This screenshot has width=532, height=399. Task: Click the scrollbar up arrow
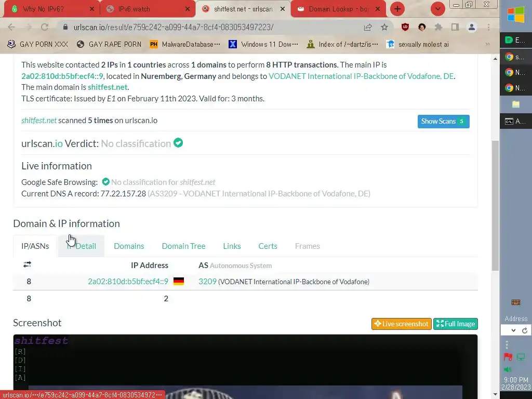click(x=495, y=58)
